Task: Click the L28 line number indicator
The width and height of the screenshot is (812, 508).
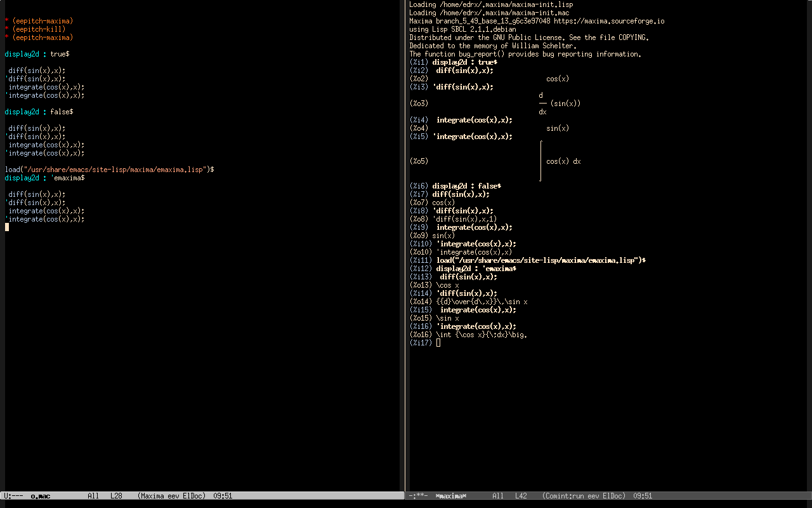Action: click(x=116, y=496)
